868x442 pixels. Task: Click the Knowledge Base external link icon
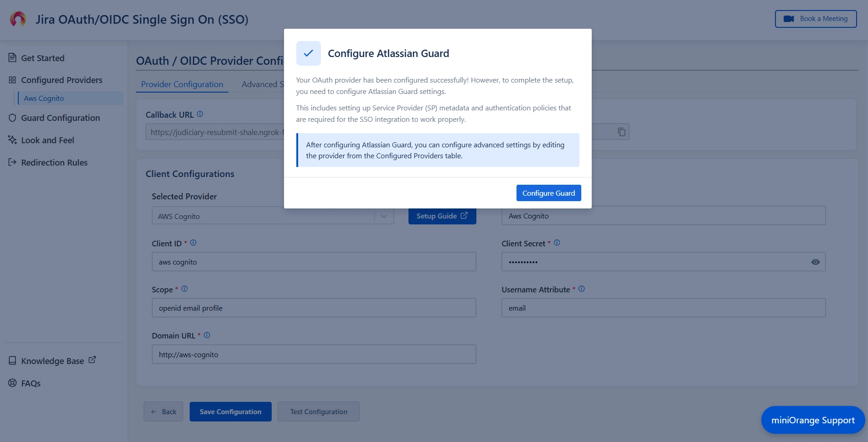[92, 359]
